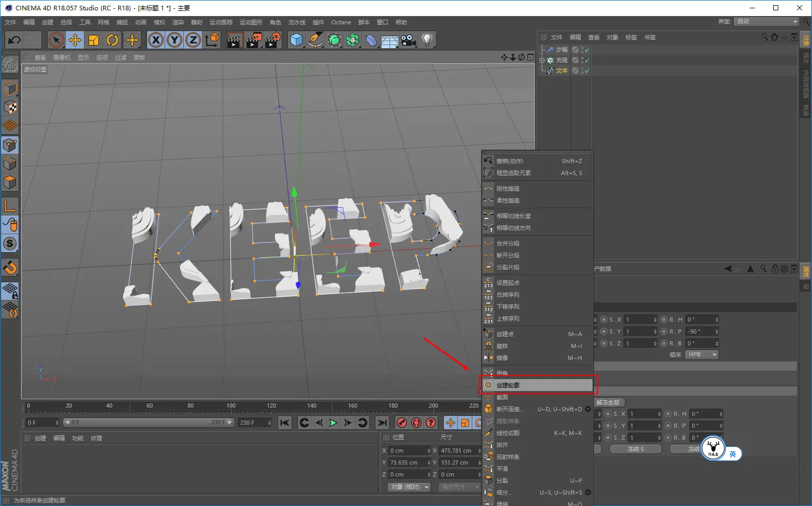Choose 设置起点 in context menu

[538, 283]
